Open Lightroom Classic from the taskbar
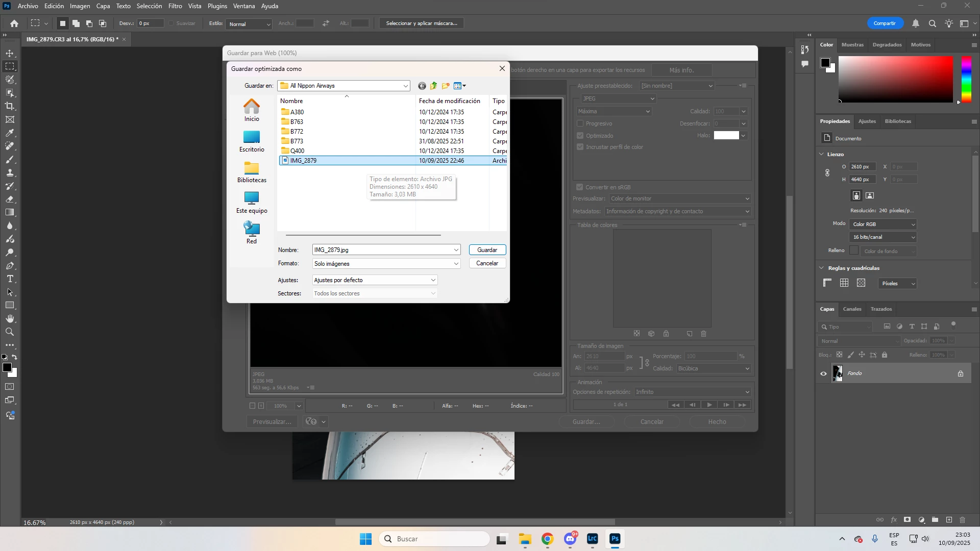Viewport: 980px width, 551px height. 592,539
